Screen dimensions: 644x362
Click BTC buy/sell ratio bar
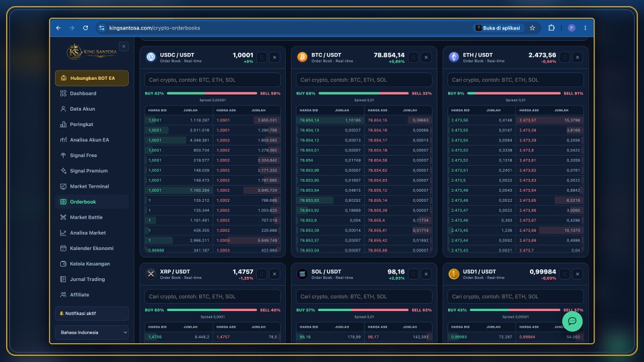click(364, 93)
